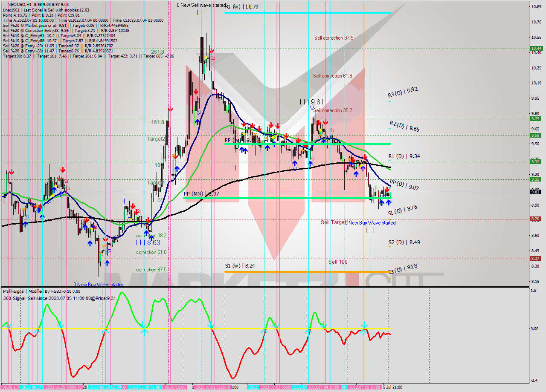Select the 'S1 (D) | 8.76' support label
546x392 pixels.
402,210
